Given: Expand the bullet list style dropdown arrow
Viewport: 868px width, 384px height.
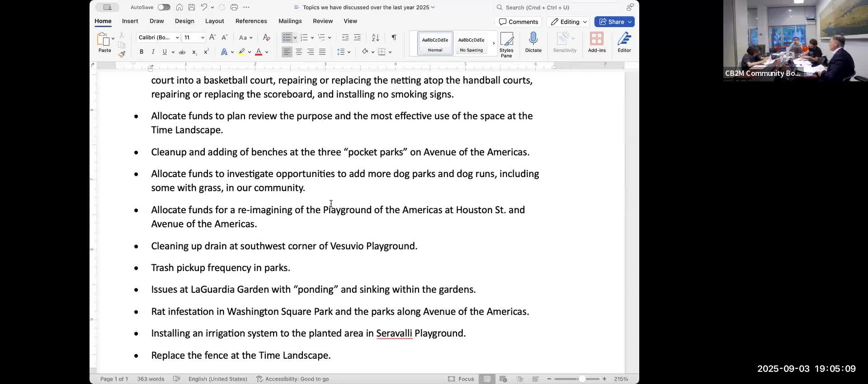Looking at the screenshot, I should [x=295, y=37].
